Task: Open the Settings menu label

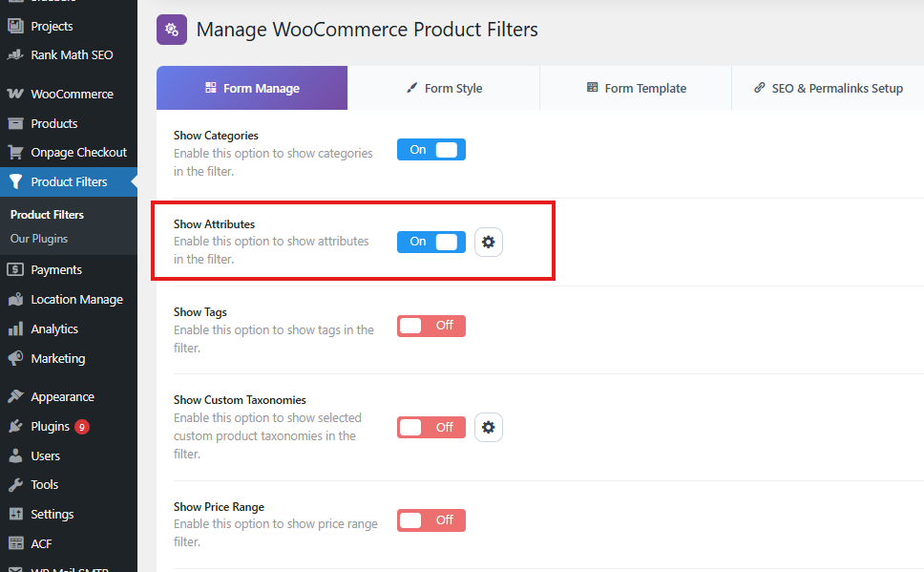Action: [x=52, y=514]
